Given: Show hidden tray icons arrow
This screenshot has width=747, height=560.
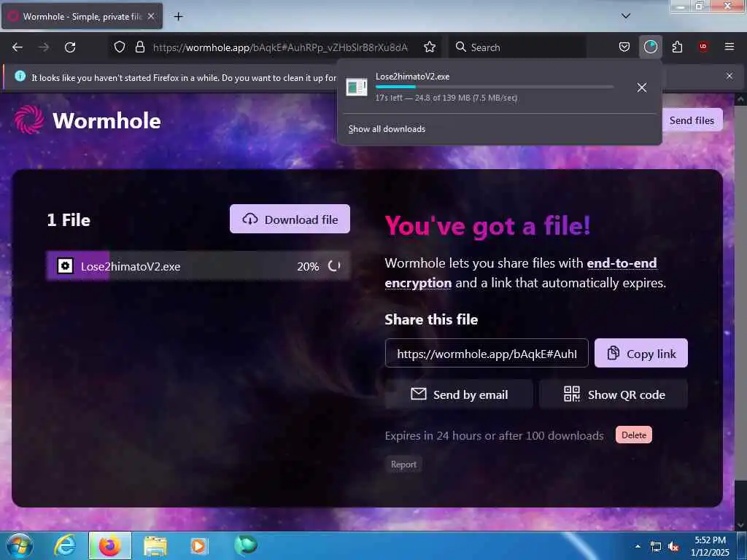Looking at the screenshot, I should [x=638, y=546].
